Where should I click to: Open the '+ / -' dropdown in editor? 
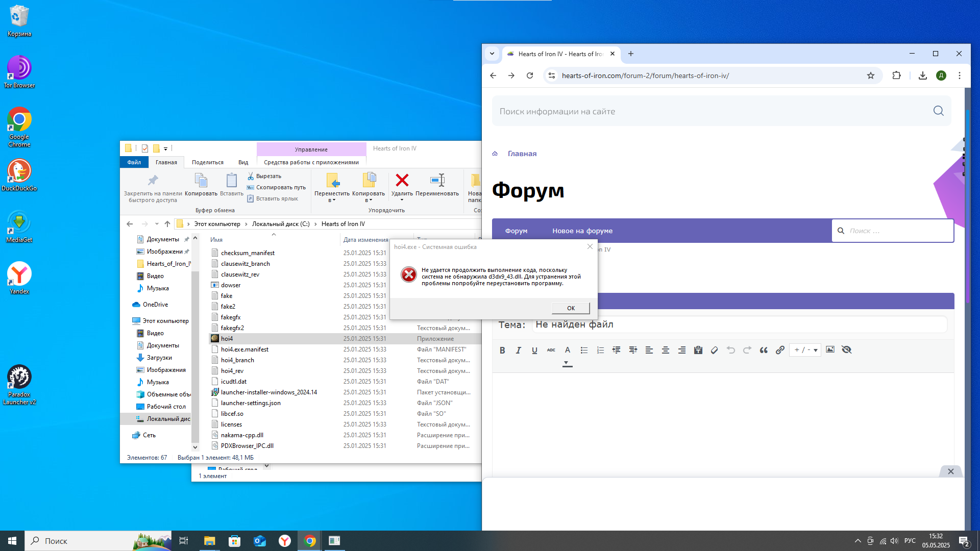[x=805, y=350]
